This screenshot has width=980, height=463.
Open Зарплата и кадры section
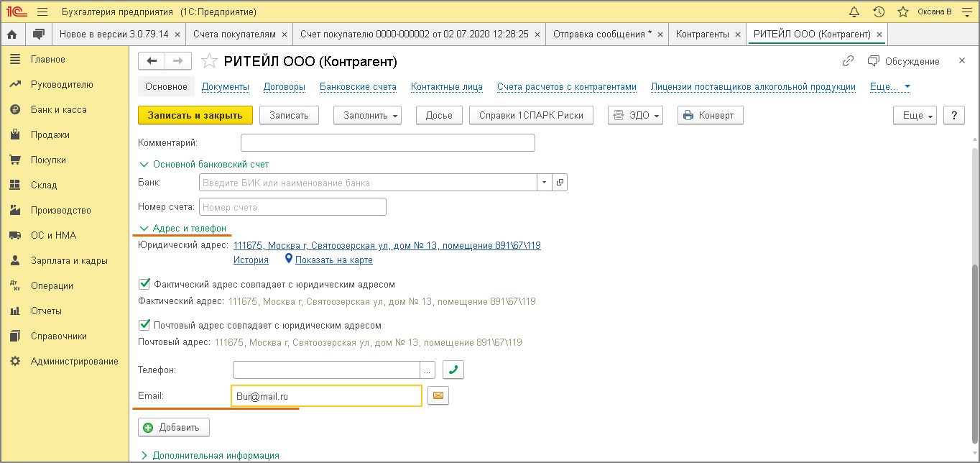tap(69, 260)
